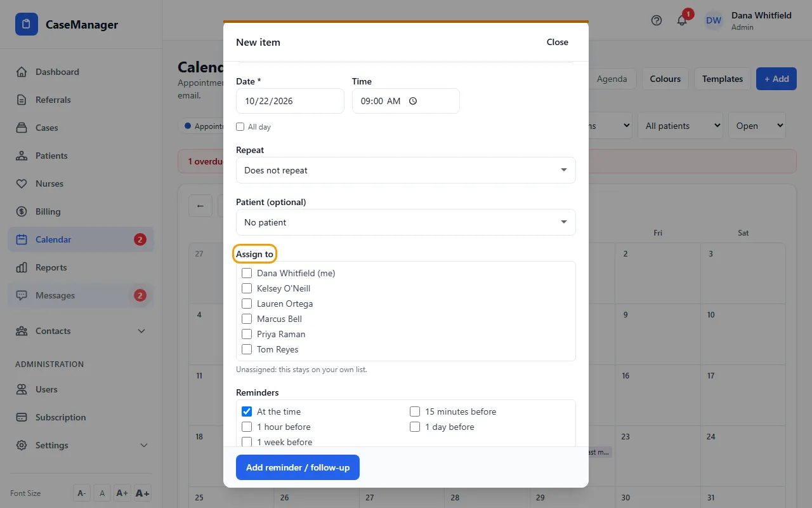This screenshot has height=508, width=812.
Task: Expand the Settings sidebar section
Action: [143, 445]
